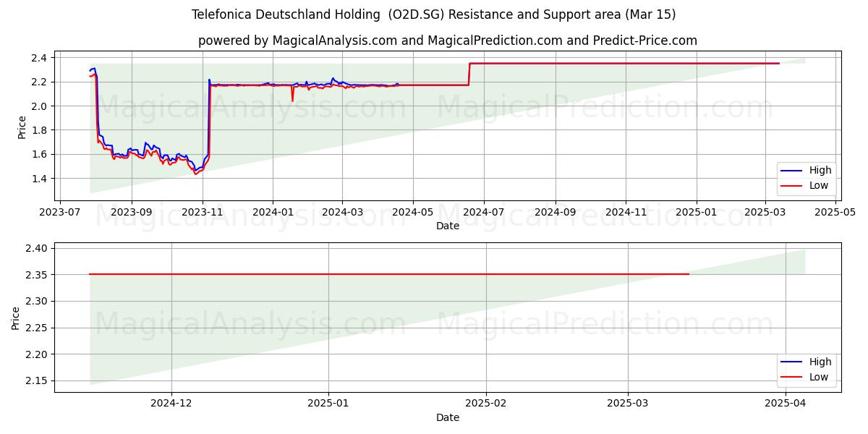868x434 pixels.
Task: Click the Date axis label under bottom chart
Action: [448, 418]
